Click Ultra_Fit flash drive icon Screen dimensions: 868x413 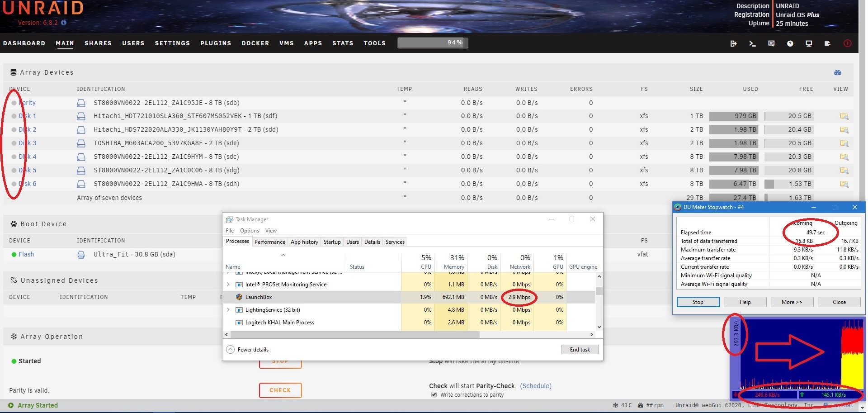[x=81, y=255]
